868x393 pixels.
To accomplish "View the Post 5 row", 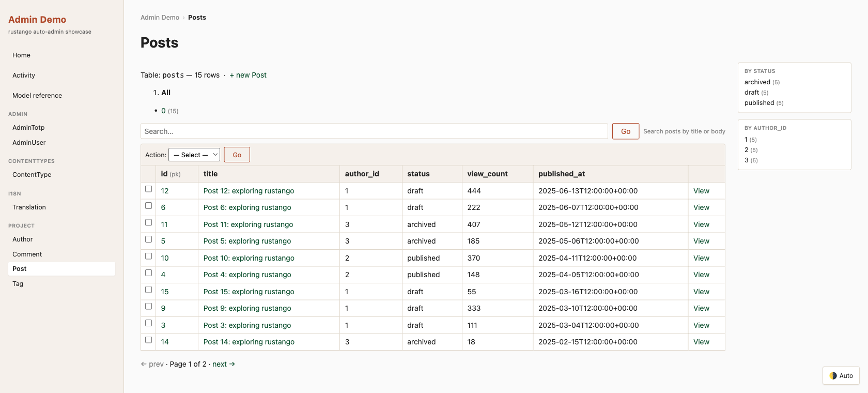I will tap(701, 241).
